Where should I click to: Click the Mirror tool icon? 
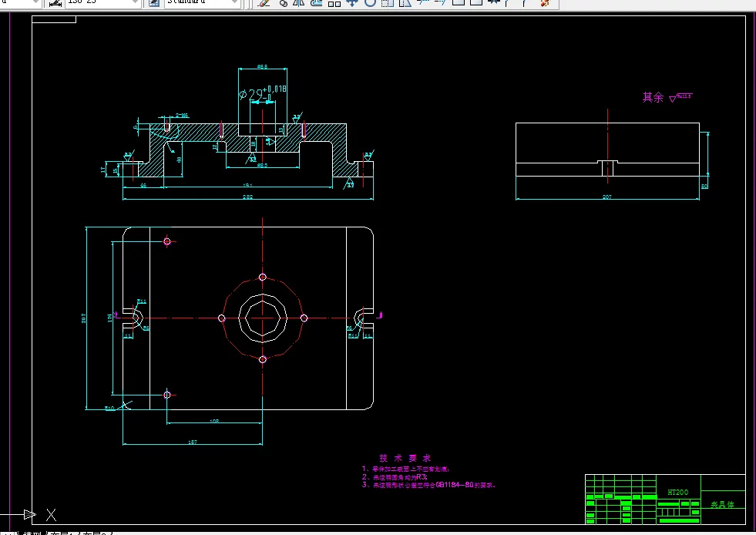coord(298,3)
